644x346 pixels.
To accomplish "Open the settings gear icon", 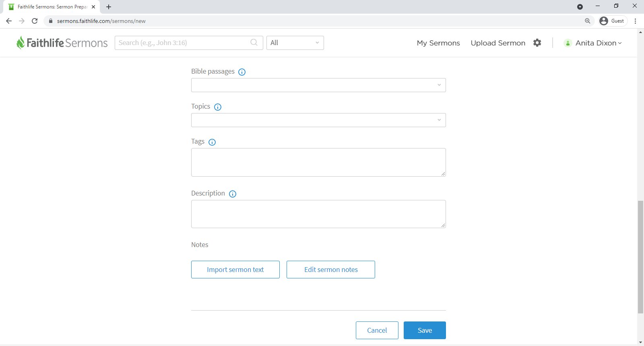I will click(537, 43).
